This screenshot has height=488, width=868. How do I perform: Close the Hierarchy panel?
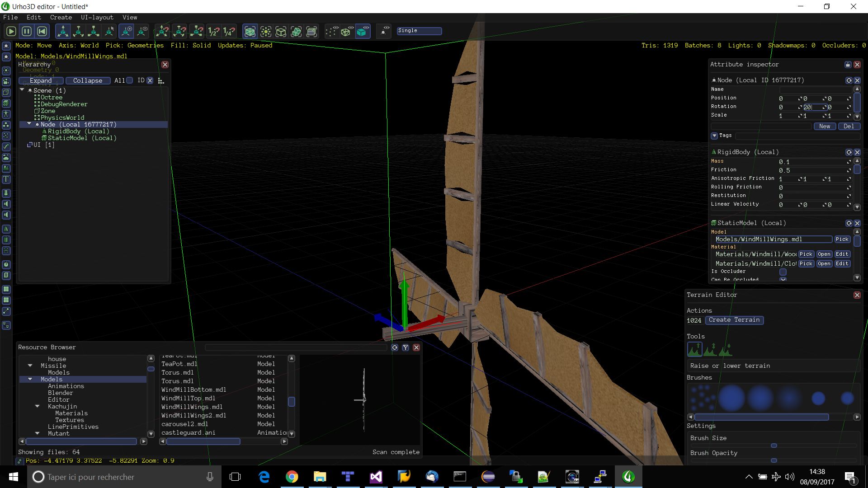point(165,65)
